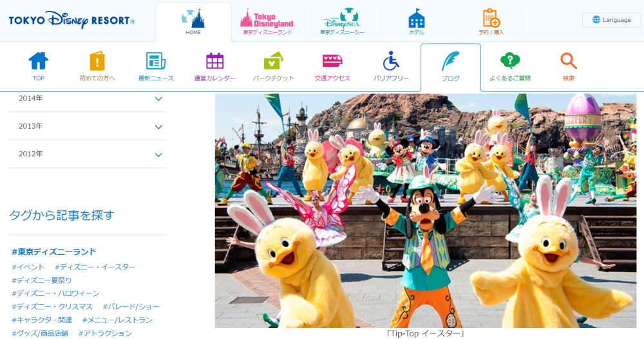Click the よくあるご質問 question icon

coord(510,60)
